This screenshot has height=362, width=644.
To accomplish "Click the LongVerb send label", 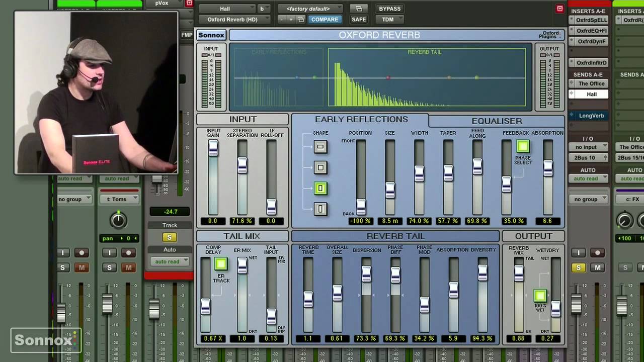I will (591, 116).
